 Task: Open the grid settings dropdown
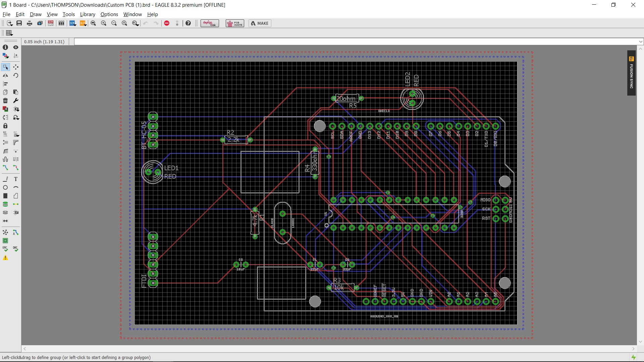point(9,33)
